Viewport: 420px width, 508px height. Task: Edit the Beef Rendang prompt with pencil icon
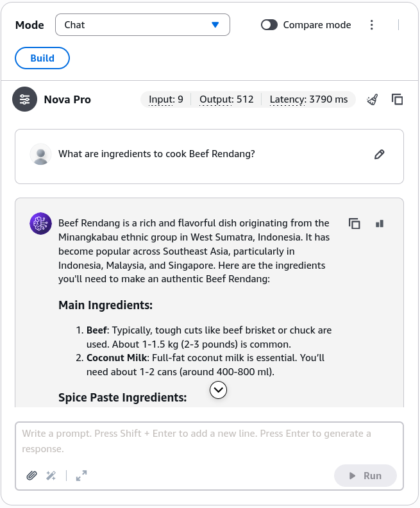(x=379, y=155)
